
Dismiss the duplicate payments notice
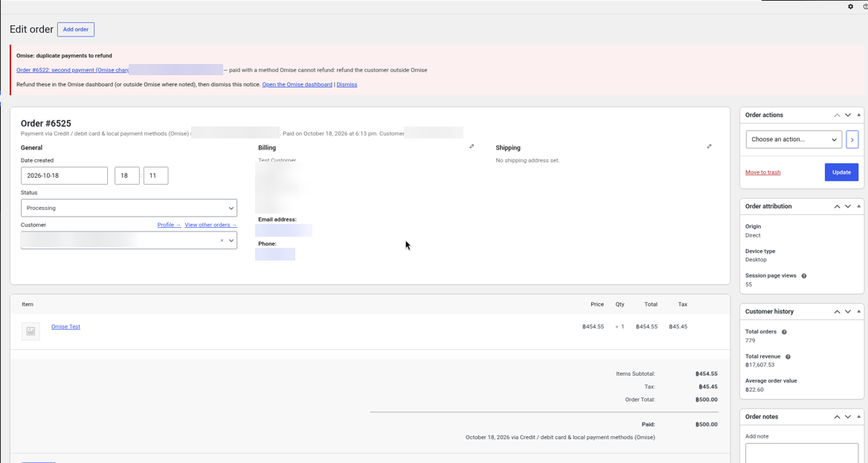[x=347, y=85]
